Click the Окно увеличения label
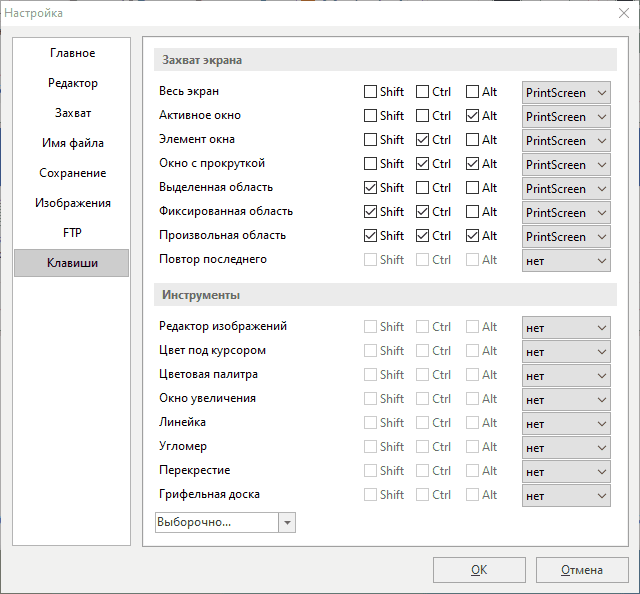 pyautogui.click(x=207, y=398)
